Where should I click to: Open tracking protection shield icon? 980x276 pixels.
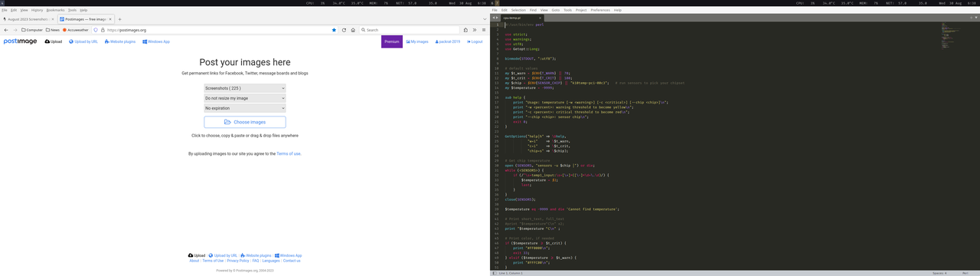coord(96,30)
